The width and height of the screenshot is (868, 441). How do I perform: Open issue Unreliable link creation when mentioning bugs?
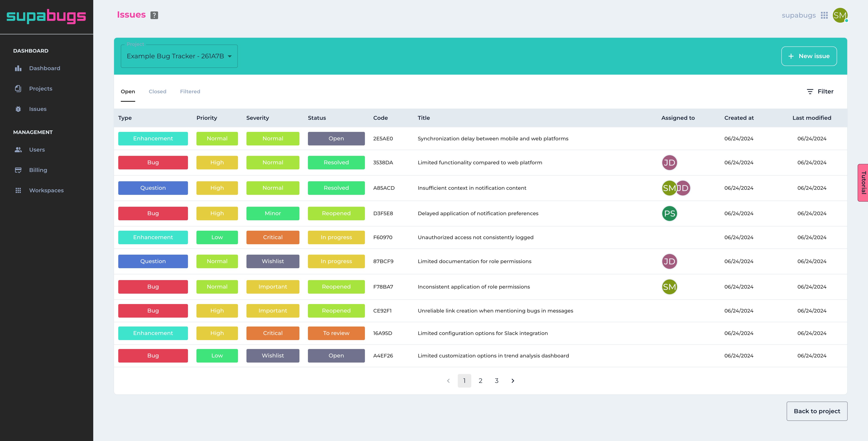point(495,311)
